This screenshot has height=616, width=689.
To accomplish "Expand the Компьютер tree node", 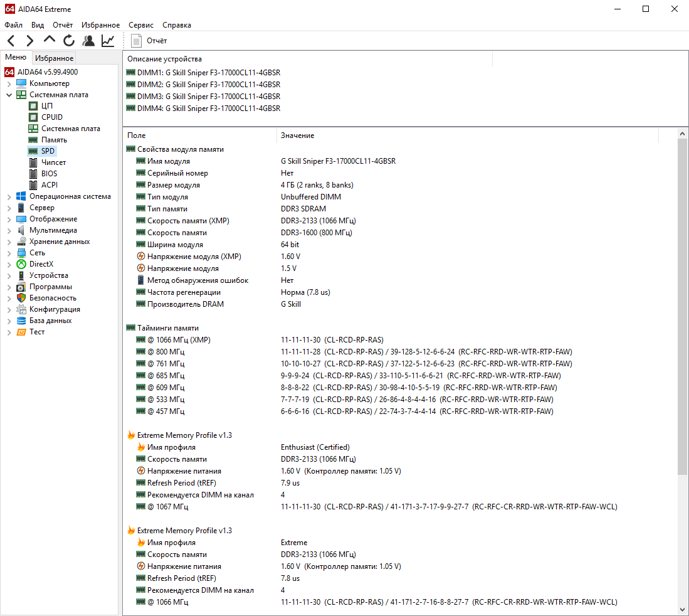I will 9,83.
